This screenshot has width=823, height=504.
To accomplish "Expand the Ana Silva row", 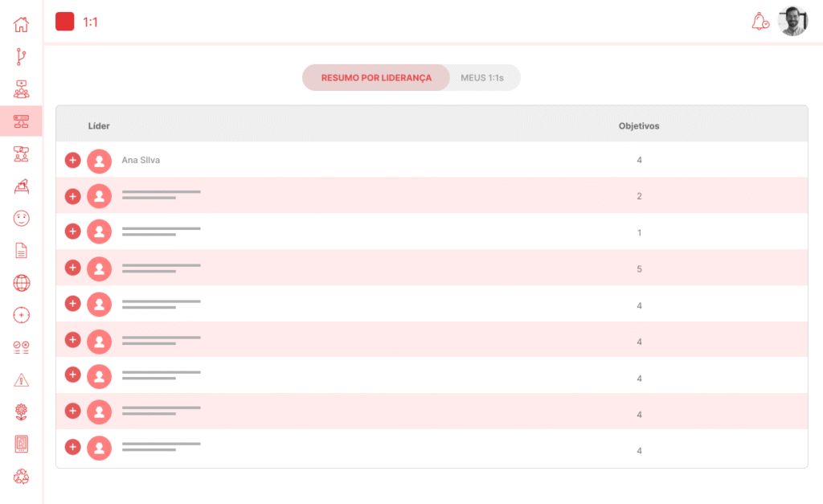I will point(72,160).
